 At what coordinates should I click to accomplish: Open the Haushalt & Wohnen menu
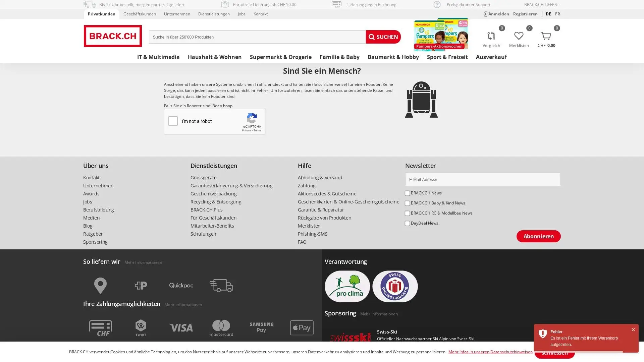pos(215,57)
